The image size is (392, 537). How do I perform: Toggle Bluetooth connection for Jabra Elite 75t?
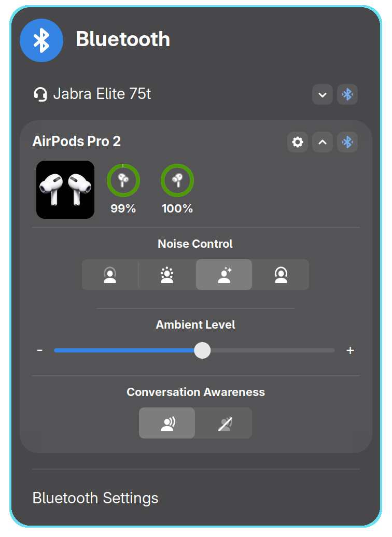coord(347,95)
